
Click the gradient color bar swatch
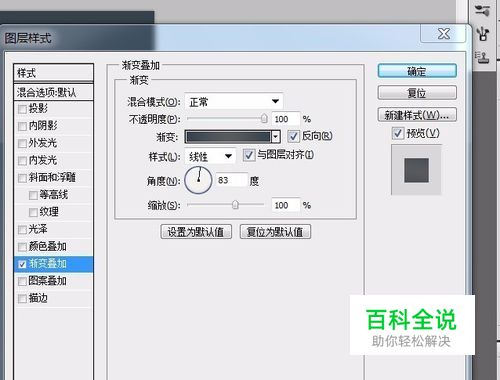click(228, 137)
